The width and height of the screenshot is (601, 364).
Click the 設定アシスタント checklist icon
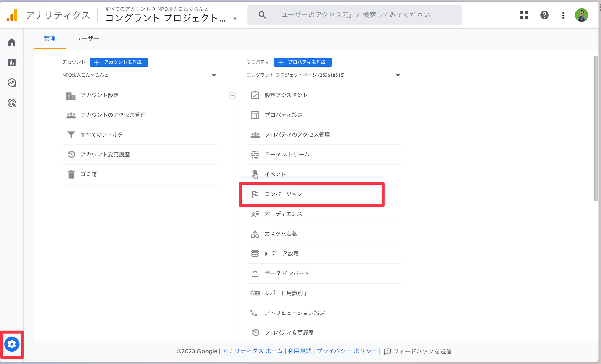point(255,95)
